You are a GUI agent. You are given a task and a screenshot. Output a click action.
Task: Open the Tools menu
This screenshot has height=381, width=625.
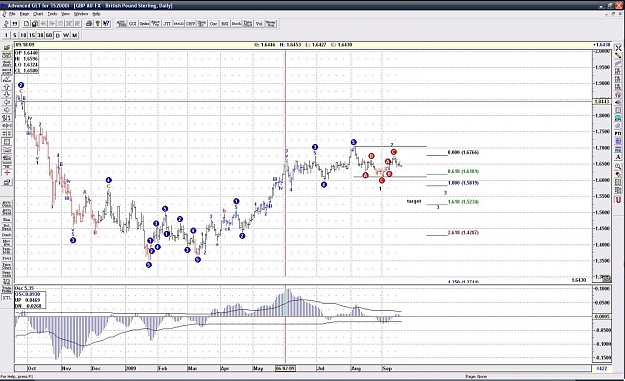52,14
